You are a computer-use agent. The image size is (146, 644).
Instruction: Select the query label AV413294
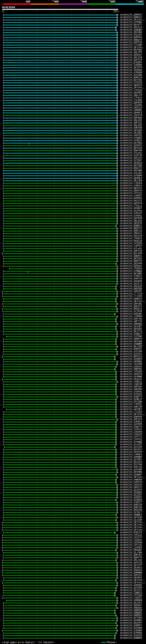coord(9,7)
